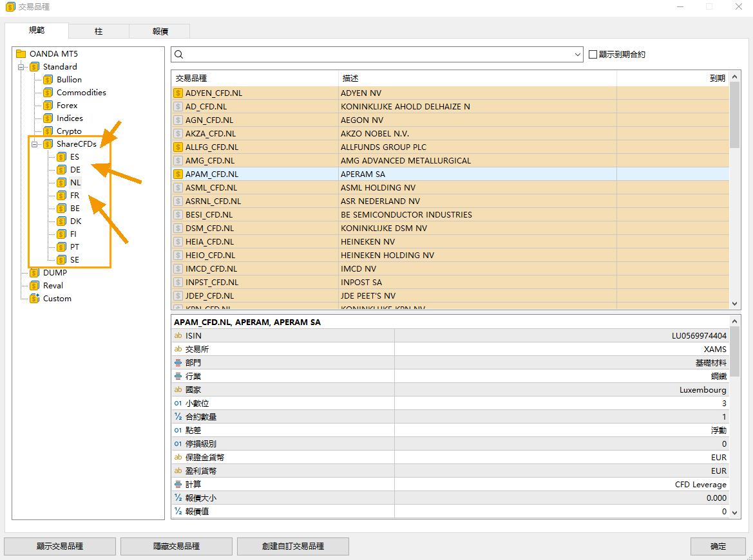Collapse the Standard tree node
The image size is (753, 560).
coord(21,67)
